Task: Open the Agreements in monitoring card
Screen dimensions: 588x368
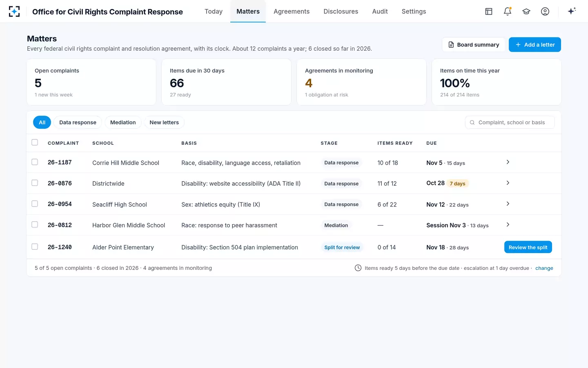Action: 361,82
